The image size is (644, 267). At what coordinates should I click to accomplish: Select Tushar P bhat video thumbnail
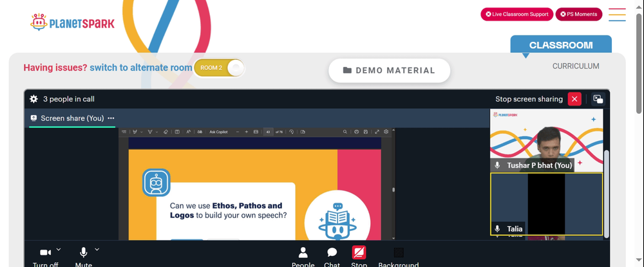(x=547, y=140)
